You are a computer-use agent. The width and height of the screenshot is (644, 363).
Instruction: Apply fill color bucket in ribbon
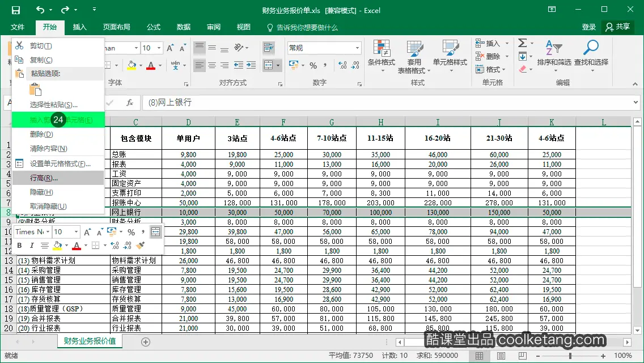[x=132, y=65]
